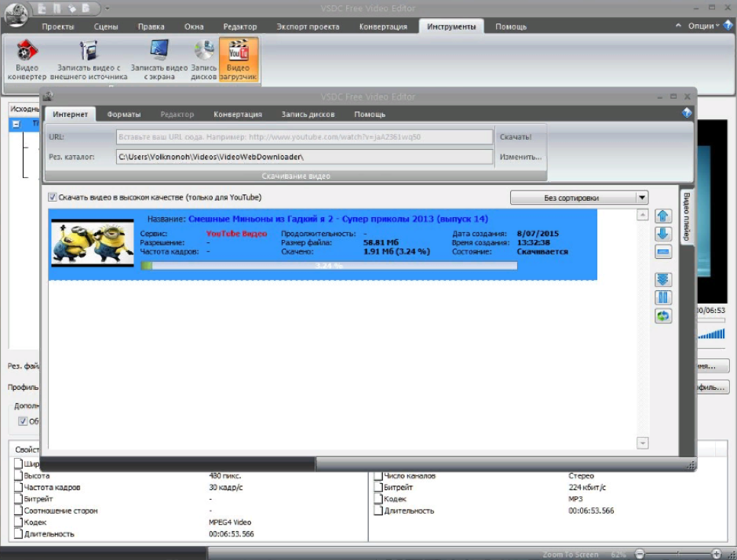Switch to Форматы tab in downloader
The image size is (737, 560).
click(x=123, y=115)
